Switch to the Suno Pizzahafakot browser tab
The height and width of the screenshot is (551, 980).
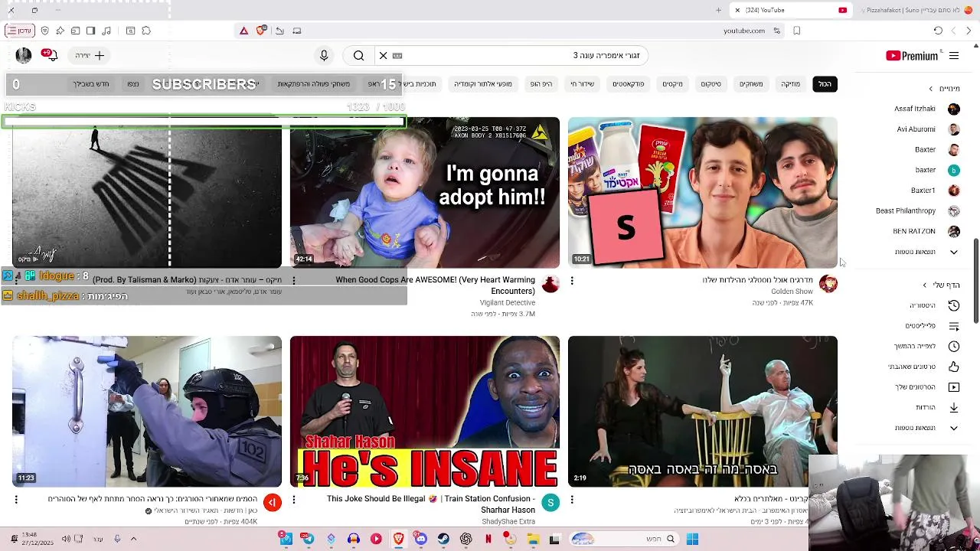[915, 10]
